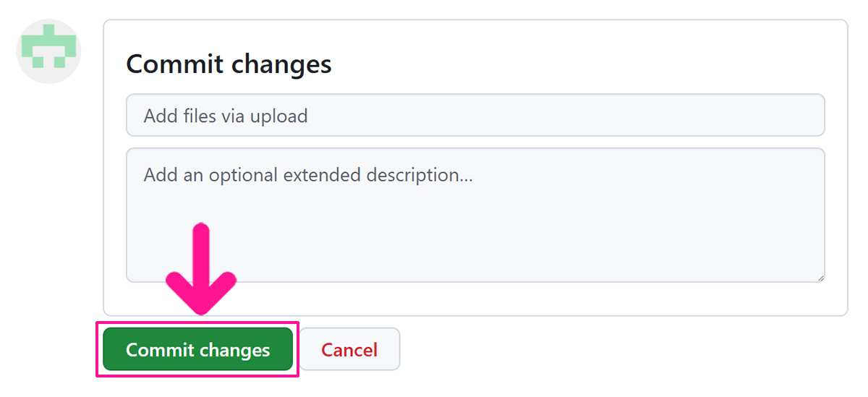Discard upload by clicking Cancel

(349, 350)
